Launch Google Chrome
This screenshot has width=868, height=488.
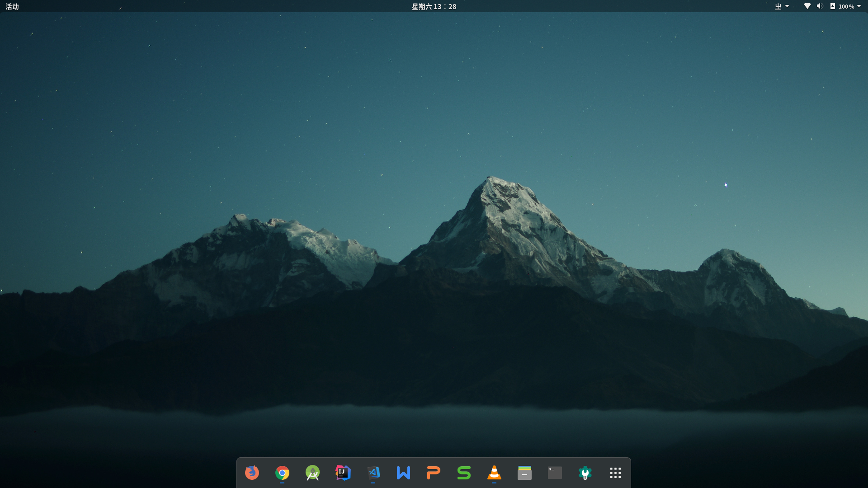pyautogui.click(x=283, y=473)
